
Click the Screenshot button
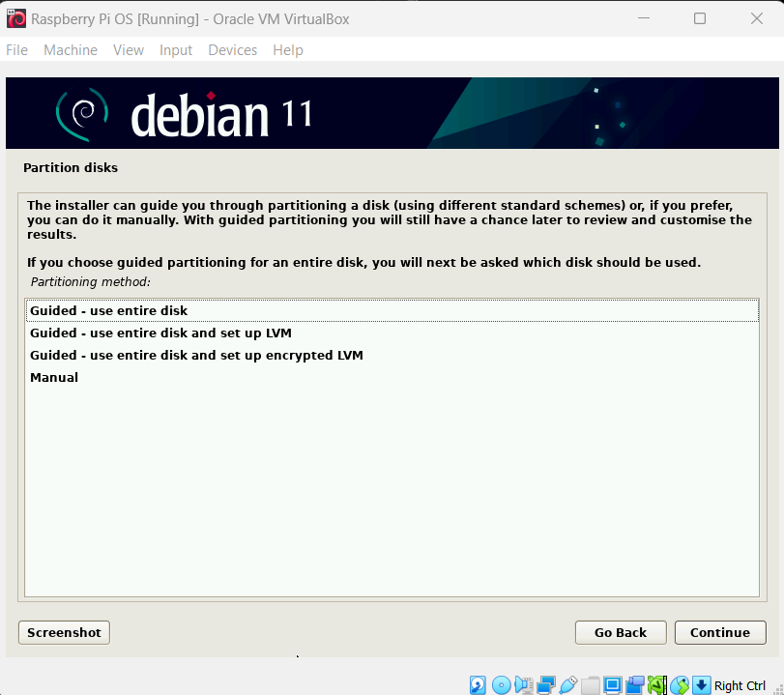click(64, 632)
